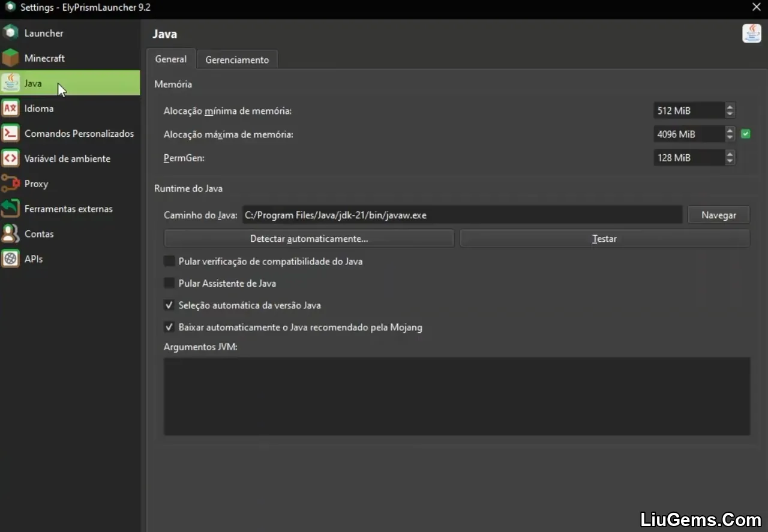Disable Seleção automática da versão Java
The width and height of the screenshot is (768, 532).
point(169,305)
